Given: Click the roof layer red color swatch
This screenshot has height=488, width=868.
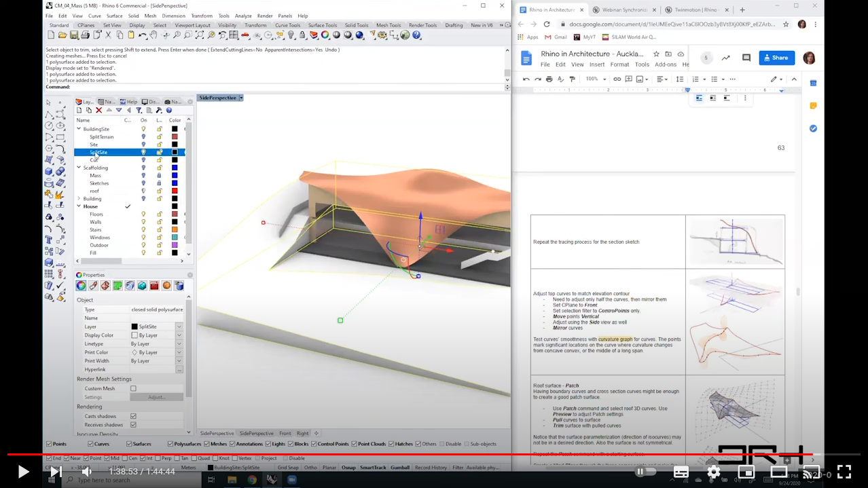Looking at the screenshot, I should [x=175, y=191].
